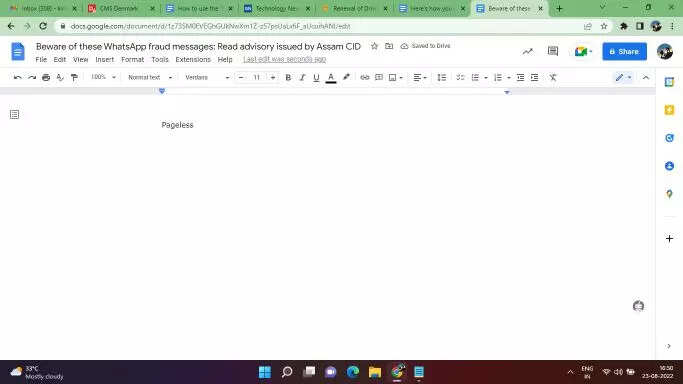Toggle italic formatting
The width and height of the screenshot is (683, 384).
(302, 77)
